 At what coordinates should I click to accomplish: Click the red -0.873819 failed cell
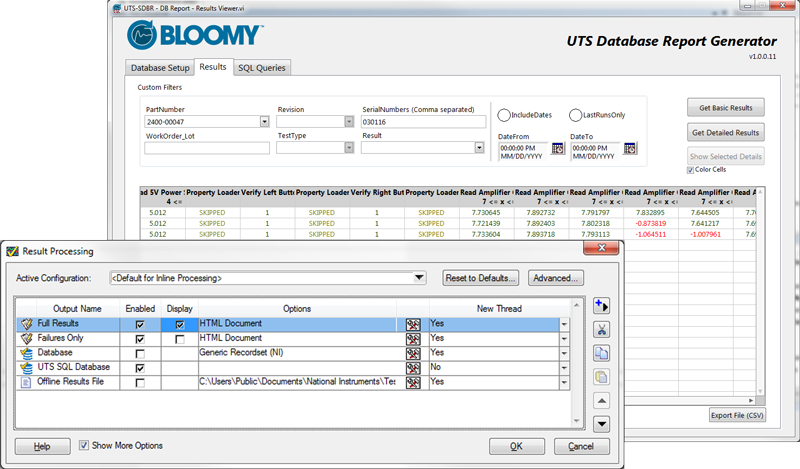click(x=651, y=224)
